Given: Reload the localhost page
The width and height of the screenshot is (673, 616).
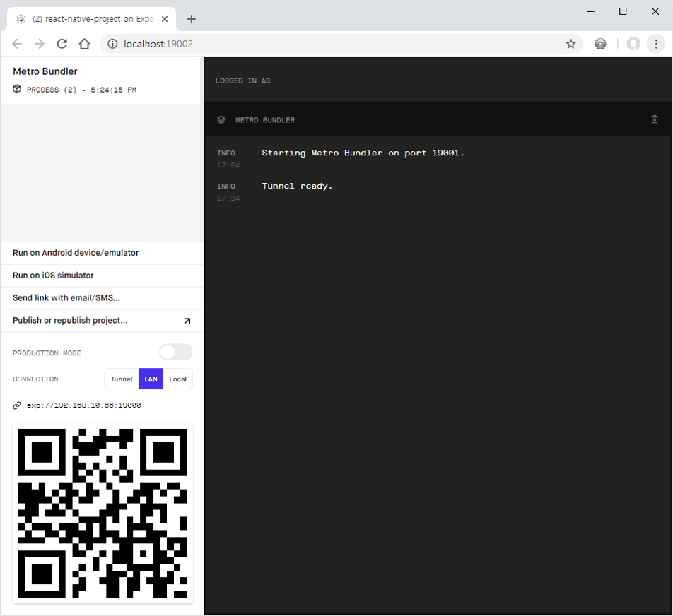Looking at the screenshot, I should coord(62,44).
